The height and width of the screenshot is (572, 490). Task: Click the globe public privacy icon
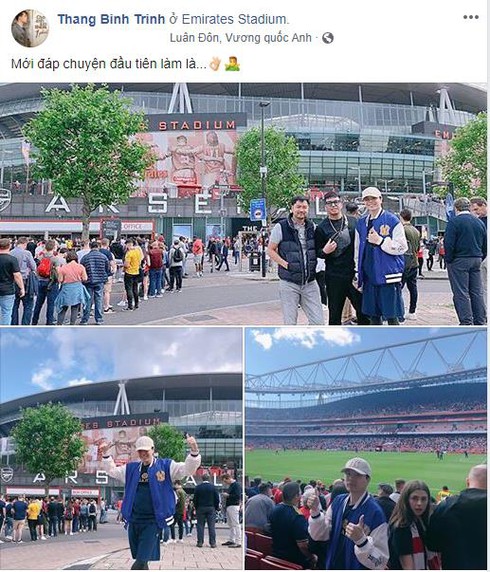[x=327, y=38]
